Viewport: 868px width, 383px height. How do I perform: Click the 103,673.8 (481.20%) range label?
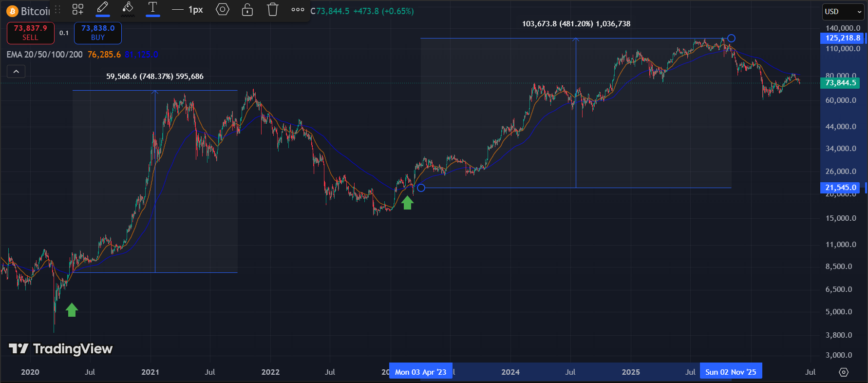(x=576, y=24)
